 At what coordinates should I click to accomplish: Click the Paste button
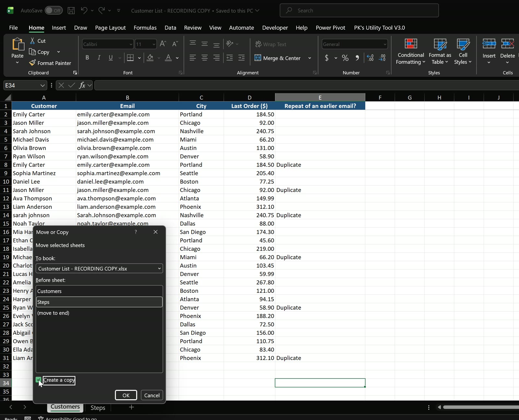pos(18,48)
